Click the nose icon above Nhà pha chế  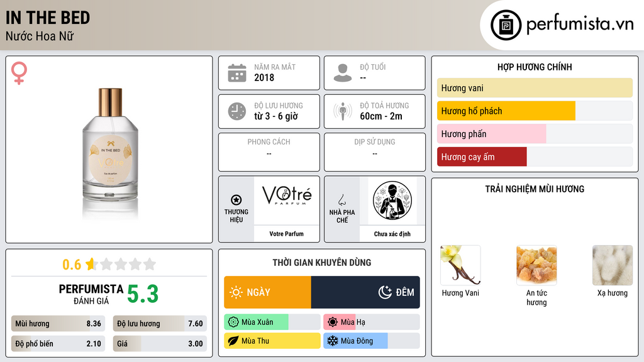pyautogui.click(x=341, y=200)
